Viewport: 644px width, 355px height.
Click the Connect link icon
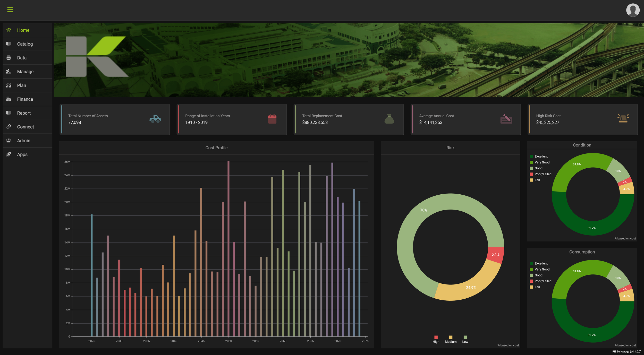[9, 127]
